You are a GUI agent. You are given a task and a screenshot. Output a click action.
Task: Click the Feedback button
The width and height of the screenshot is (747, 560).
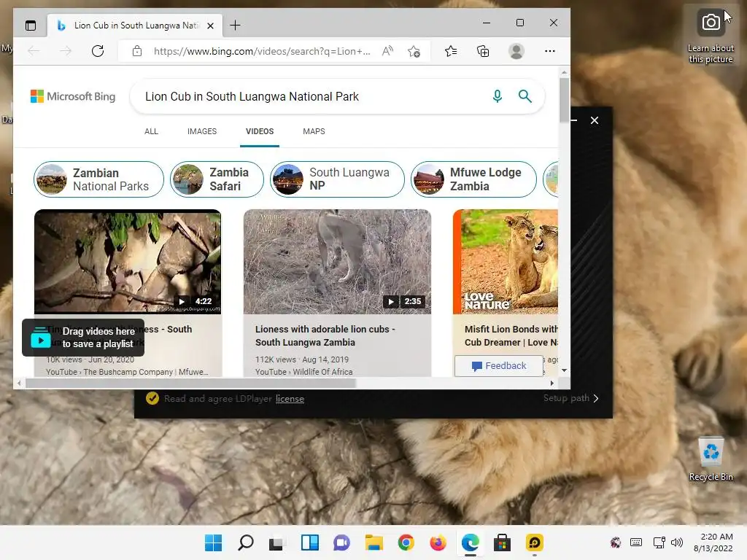[x=499, y=366]
